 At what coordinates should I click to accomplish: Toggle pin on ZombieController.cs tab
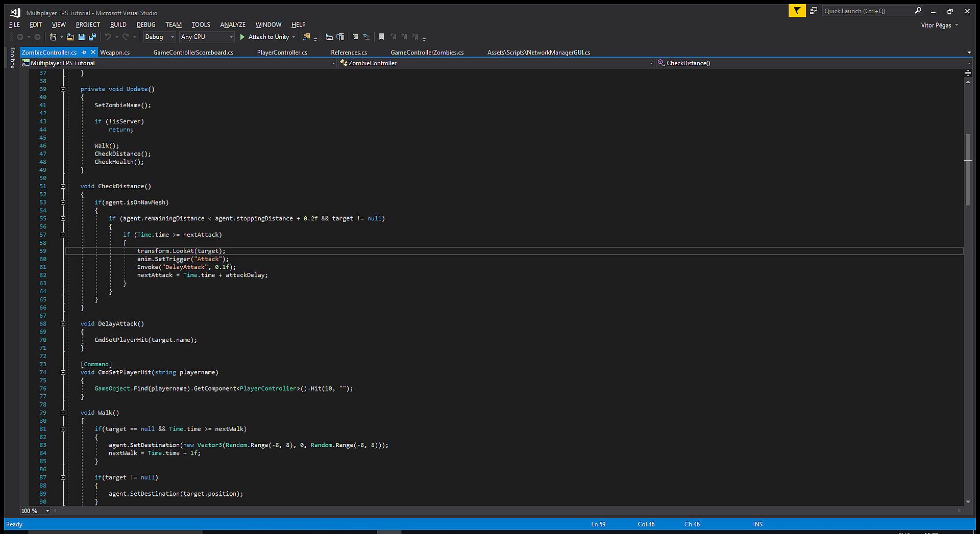pyautogui.click(x=84, y=53)
